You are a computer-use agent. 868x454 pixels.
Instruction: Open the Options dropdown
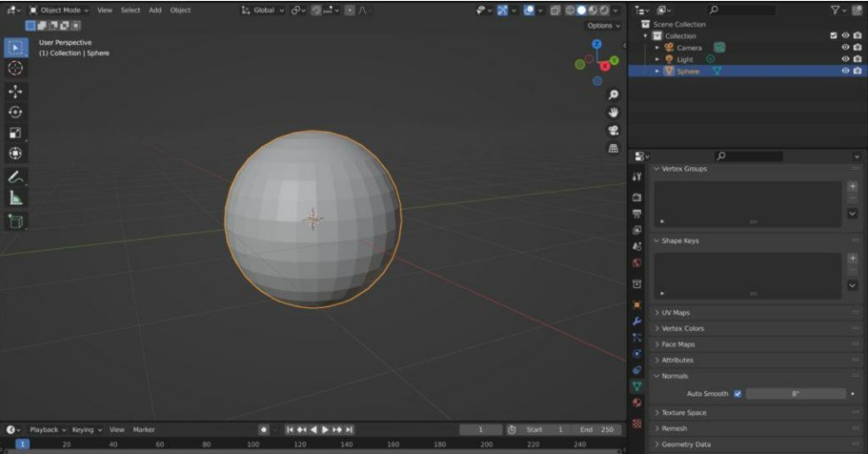point(603,26)
